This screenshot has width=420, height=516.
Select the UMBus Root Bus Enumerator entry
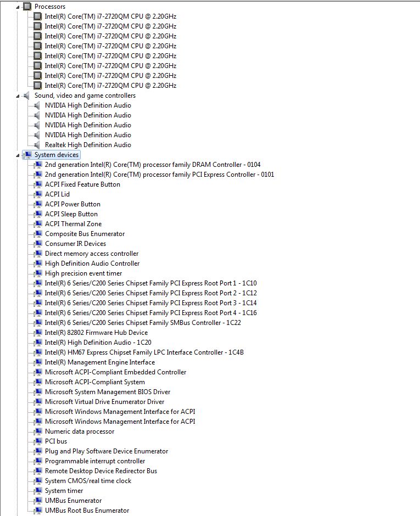click(x=87, y=511)
